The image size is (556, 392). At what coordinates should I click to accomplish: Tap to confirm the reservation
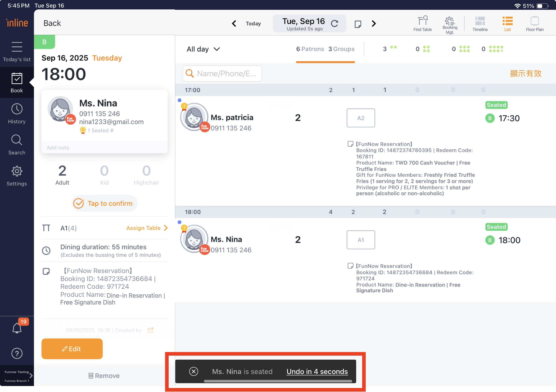[x=104, y=203]
